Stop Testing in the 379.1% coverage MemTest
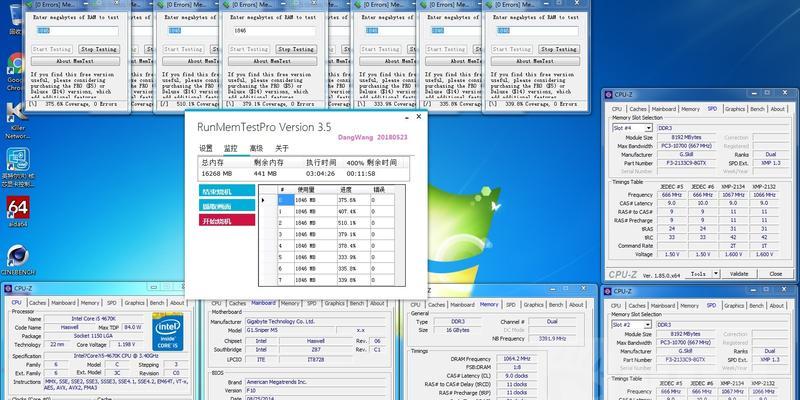The height and width of the screenshot is (400, 800). [x=296, y=49]
